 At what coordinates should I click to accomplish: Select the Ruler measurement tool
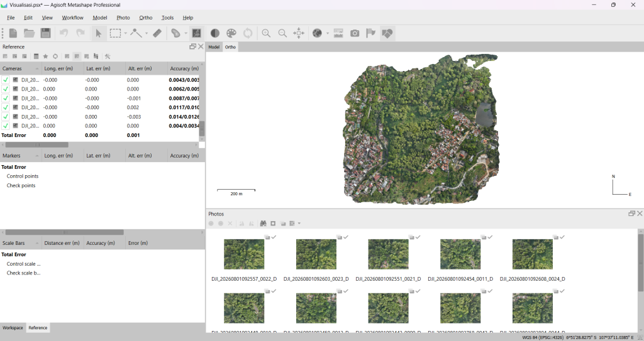(157, 33)
